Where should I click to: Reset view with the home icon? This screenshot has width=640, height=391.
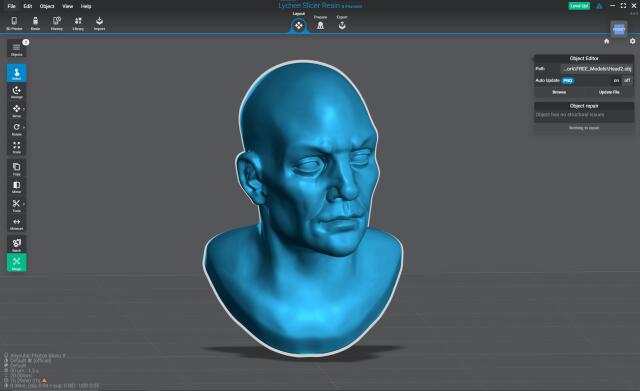tap(607, 41)
